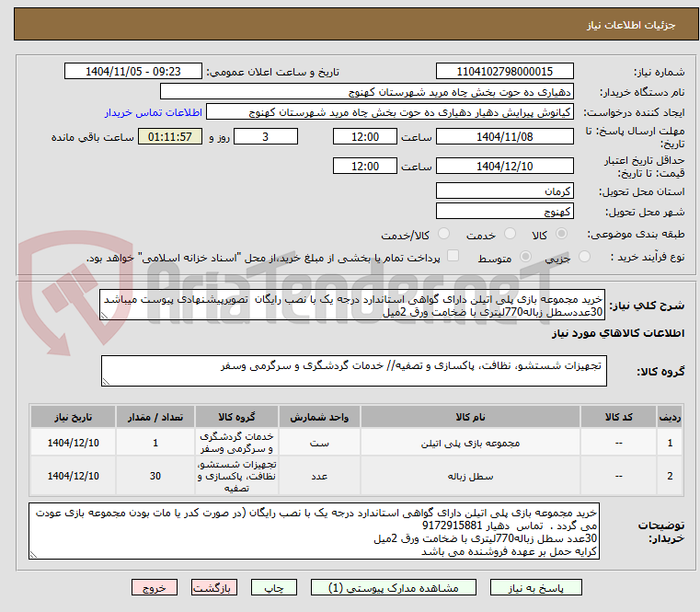Select the خدمت radio button
The width and height of the screenshot is (700, 612).
(510, 234)
